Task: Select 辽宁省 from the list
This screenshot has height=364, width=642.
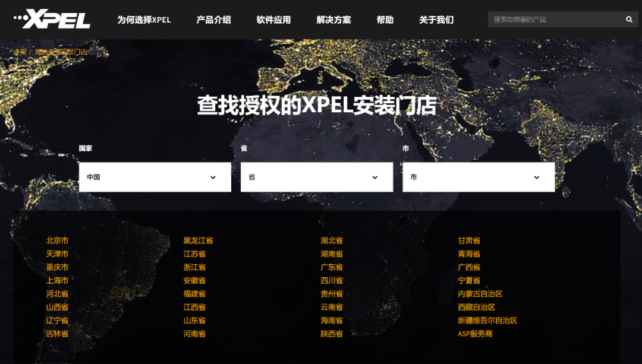Action: click(57, 320)
